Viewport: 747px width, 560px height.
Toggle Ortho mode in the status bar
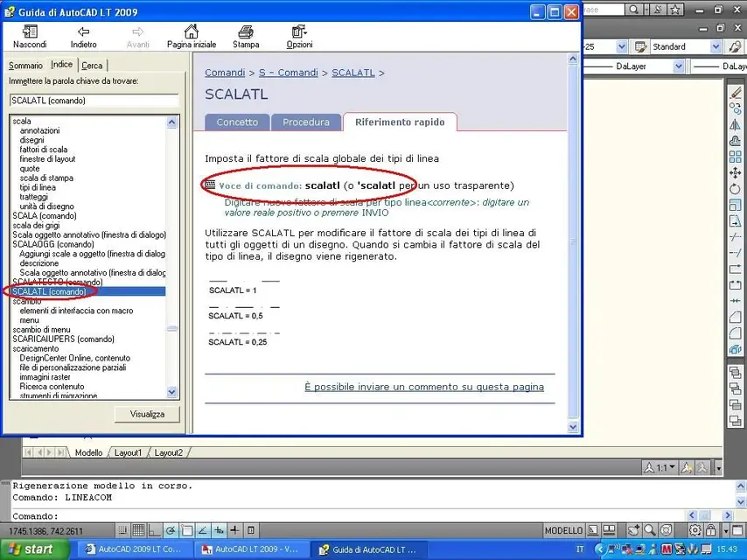(x=154, y=530)
